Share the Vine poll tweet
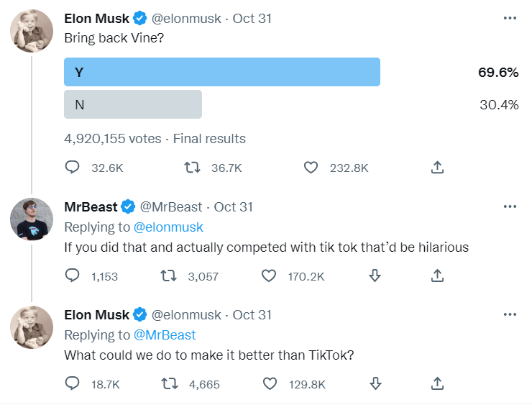532x405 pixels. [437, 168]
